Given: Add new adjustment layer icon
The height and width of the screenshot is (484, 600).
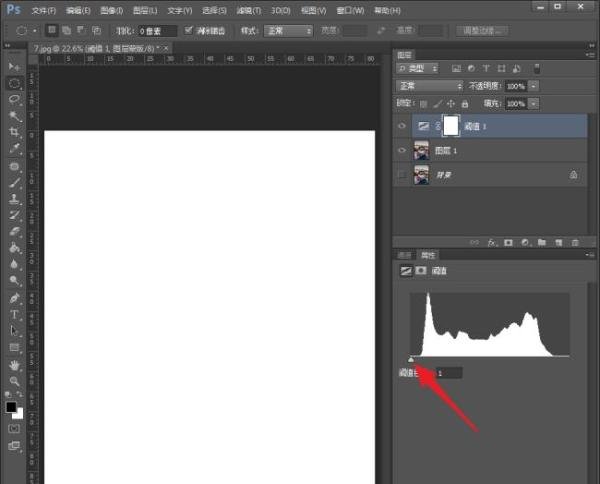Looking at the screenshot, I should 525,242.
